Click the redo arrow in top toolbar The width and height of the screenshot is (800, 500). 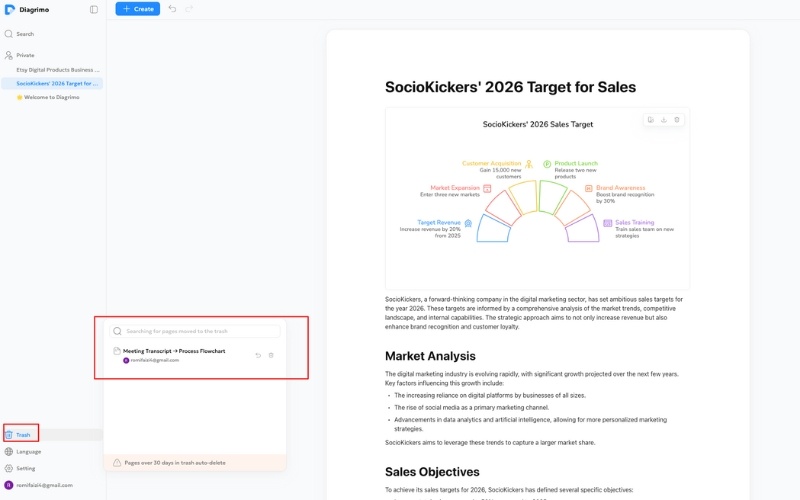pyautogui.click(x=189, y=9)
